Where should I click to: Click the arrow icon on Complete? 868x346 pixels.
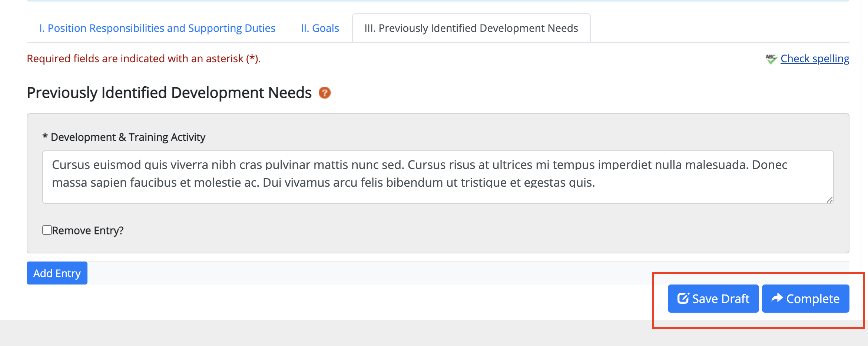point(777,298)
